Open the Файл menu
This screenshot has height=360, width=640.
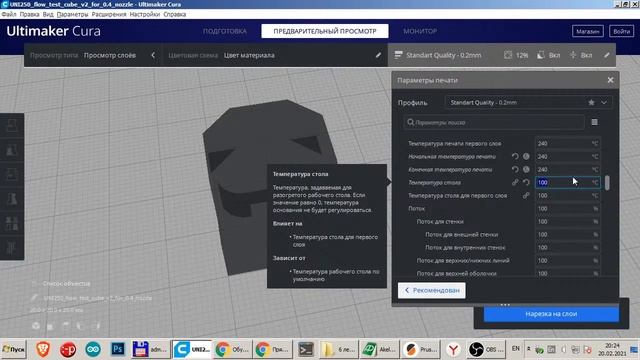(9, 14)
